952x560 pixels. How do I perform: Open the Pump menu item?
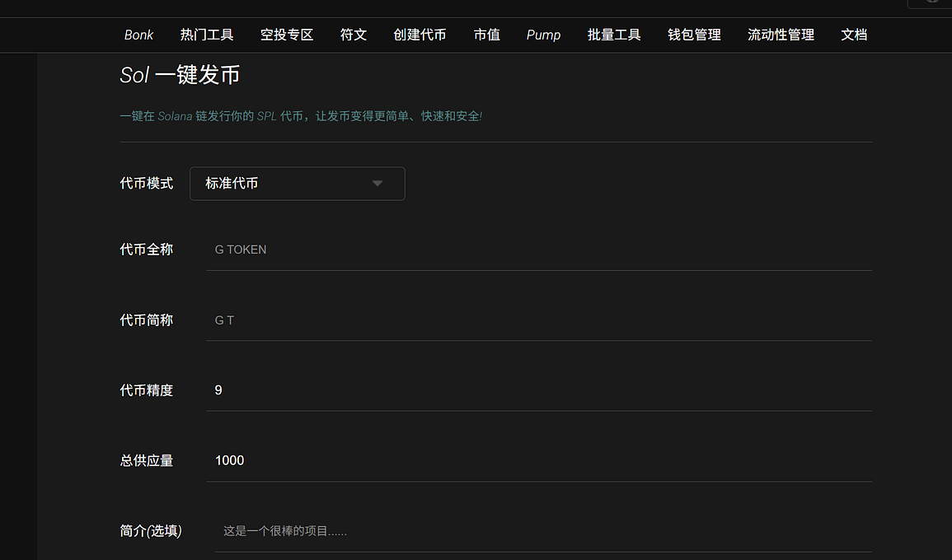(x=543, y=35)
